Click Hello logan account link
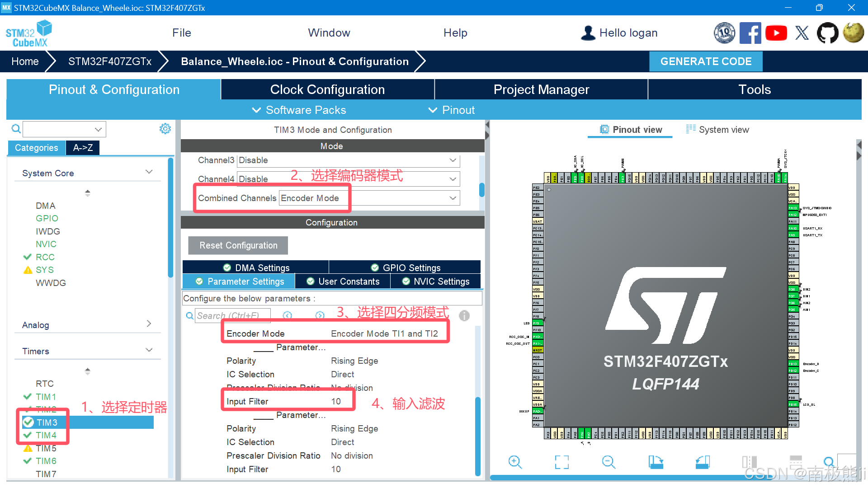The width and height of the screenshot is (868, 488). coord(628,33)
